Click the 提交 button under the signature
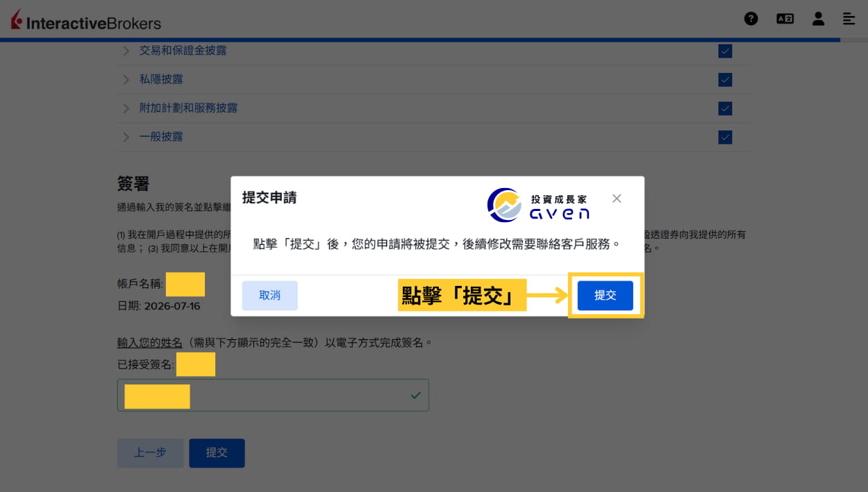 [x=217, y=452]
